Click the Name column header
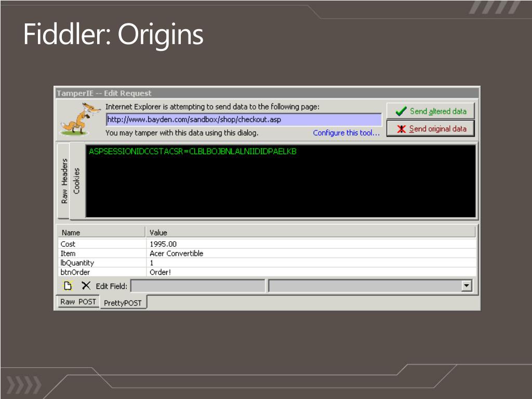532x399 pixels. click(101, 232)
